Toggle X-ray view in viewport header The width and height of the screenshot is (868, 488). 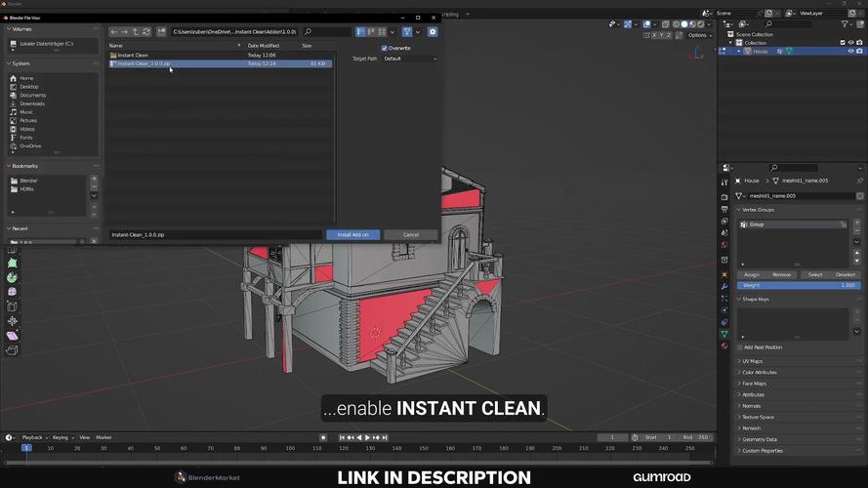coord(665,24)
